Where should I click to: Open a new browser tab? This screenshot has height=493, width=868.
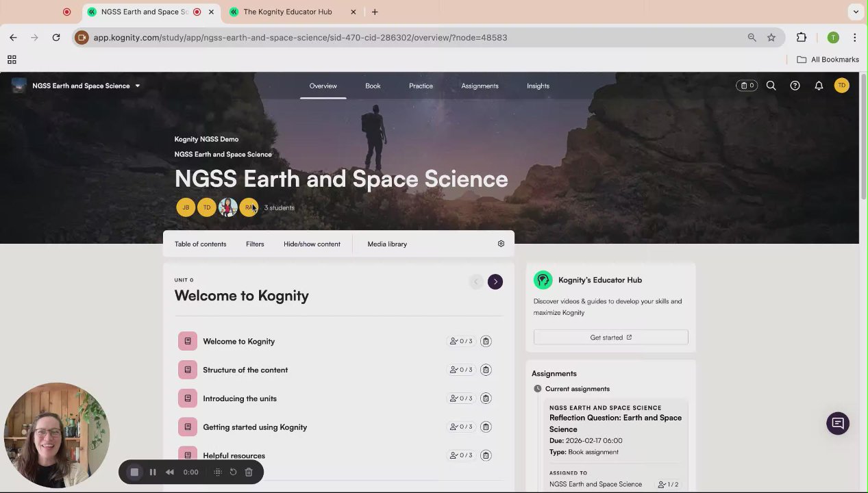[x=375, y=12]
